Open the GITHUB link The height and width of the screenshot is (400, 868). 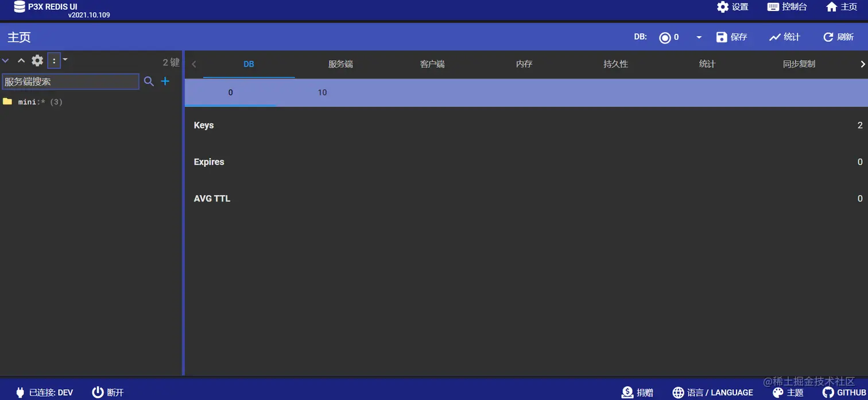tap(844, 393)
